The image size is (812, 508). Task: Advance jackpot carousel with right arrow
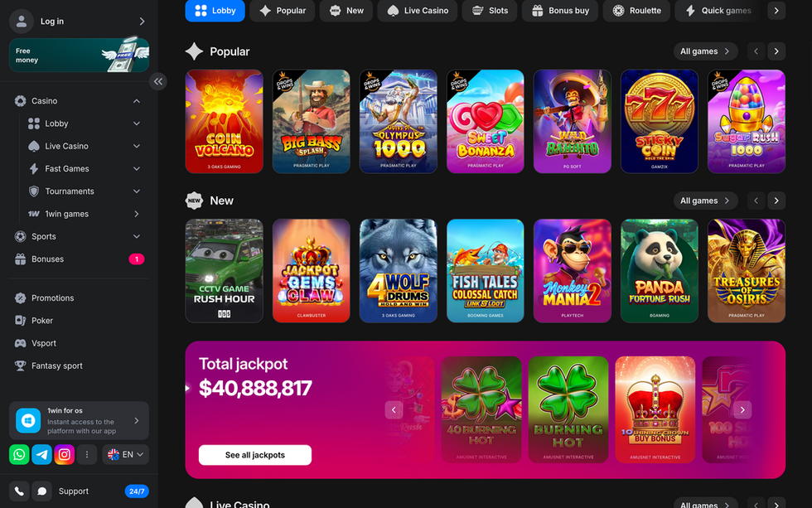[742, 409]
